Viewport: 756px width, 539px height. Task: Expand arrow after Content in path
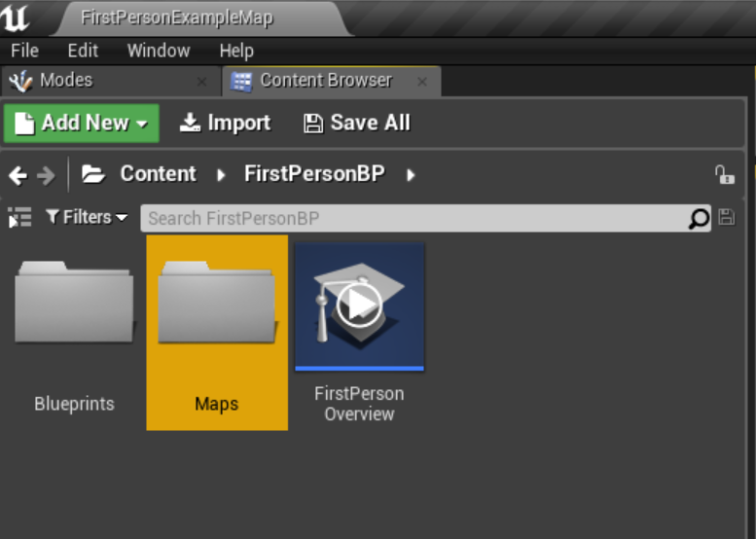pyautogui.click(x=221, y=175)
